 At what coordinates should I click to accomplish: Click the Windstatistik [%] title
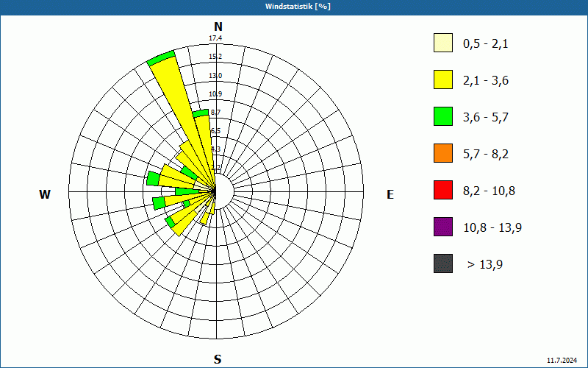point(298,7)
